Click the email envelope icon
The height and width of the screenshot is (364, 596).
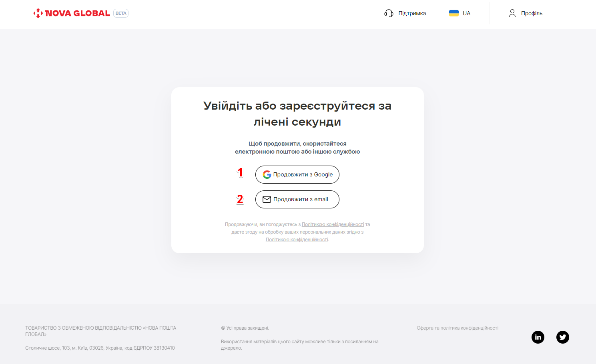[x=267, y=200]
